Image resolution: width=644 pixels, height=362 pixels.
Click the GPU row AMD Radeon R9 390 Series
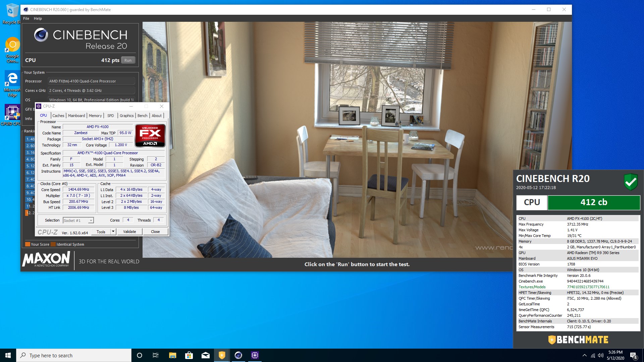(578, 253)
